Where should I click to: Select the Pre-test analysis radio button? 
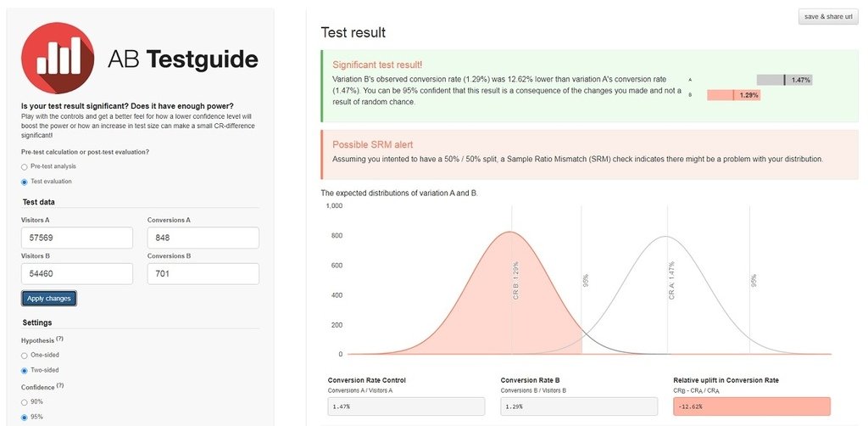24,166
